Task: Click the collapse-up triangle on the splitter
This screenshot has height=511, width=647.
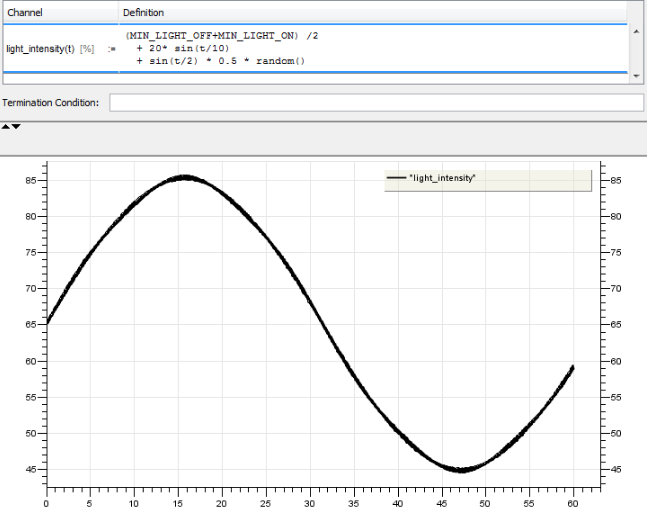Action: [x=5, y=127]
